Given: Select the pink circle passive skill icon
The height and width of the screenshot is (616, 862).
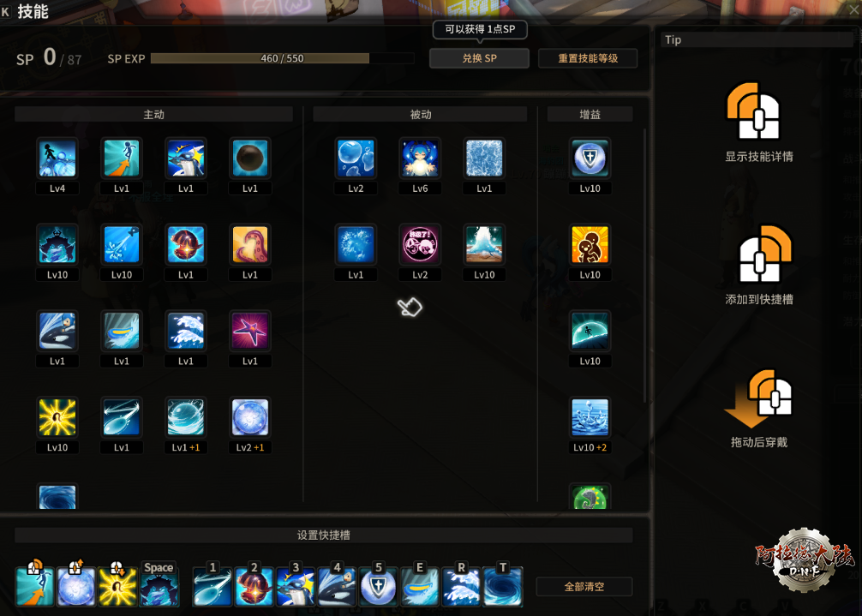Looking at the screenshot, I should pos(420,245).
